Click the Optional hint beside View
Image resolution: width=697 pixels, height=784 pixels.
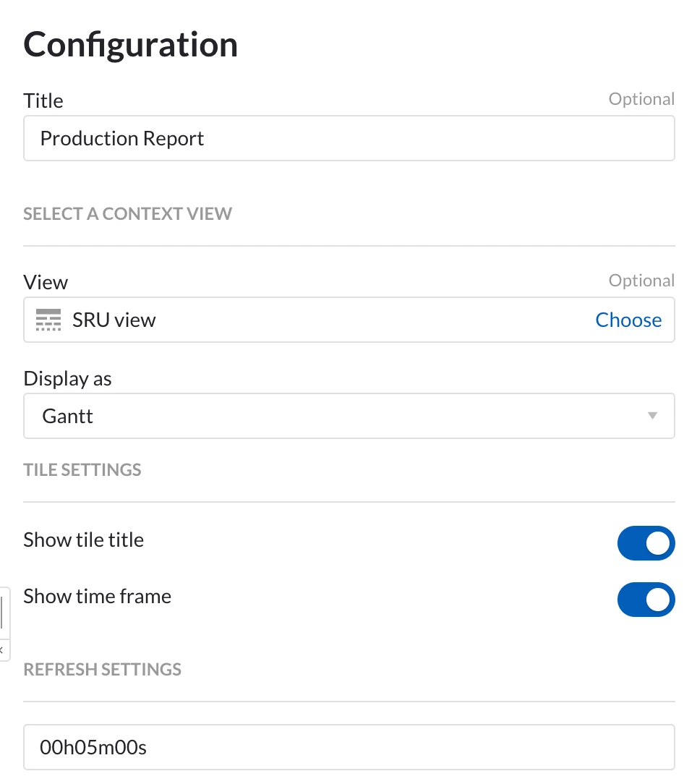click(641, 281)
